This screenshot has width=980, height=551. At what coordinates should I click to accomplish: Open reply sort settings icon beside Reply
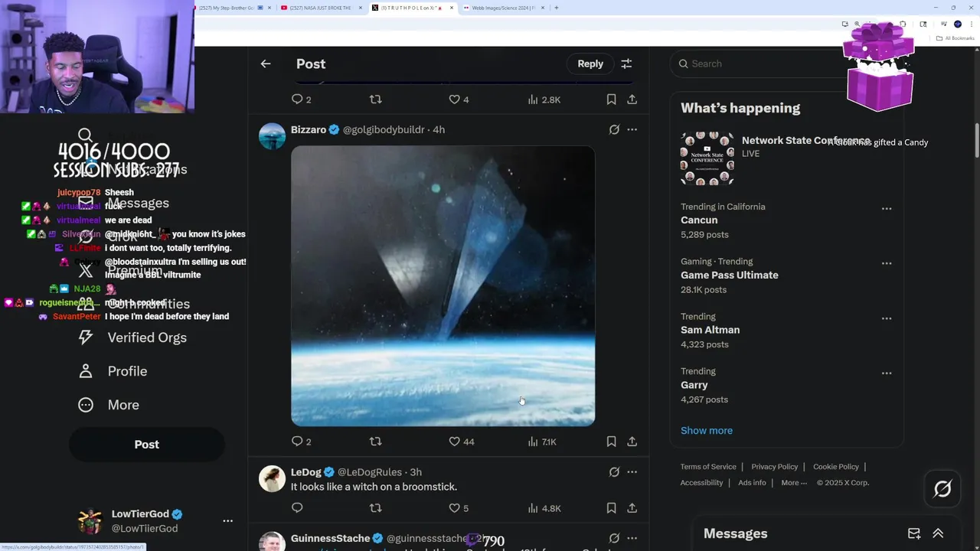click(x=626, y=64)
